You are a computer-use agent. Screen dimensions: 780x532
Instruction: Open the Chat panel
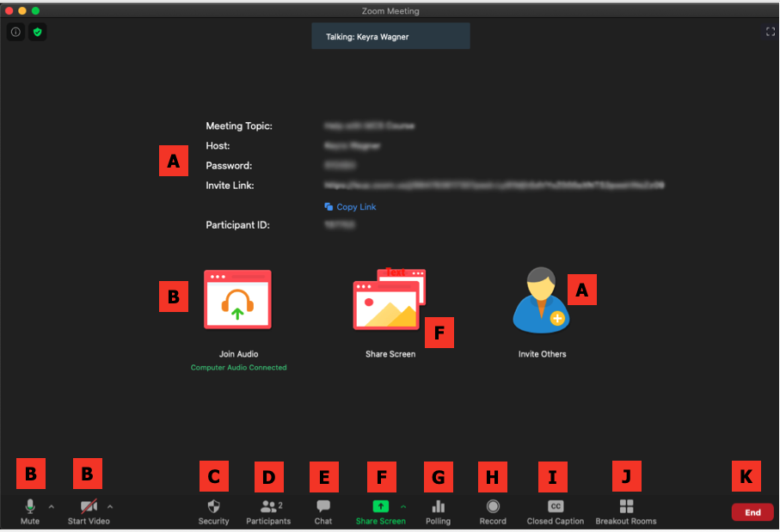pyautogui.click(x=322, y=512)
